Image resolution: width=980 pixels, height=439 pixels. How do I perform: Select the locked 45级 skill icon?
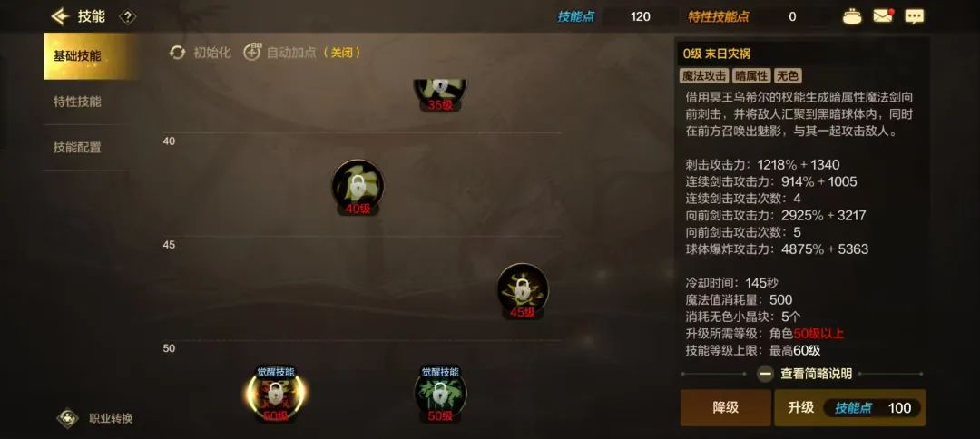[x=523, y=291]
